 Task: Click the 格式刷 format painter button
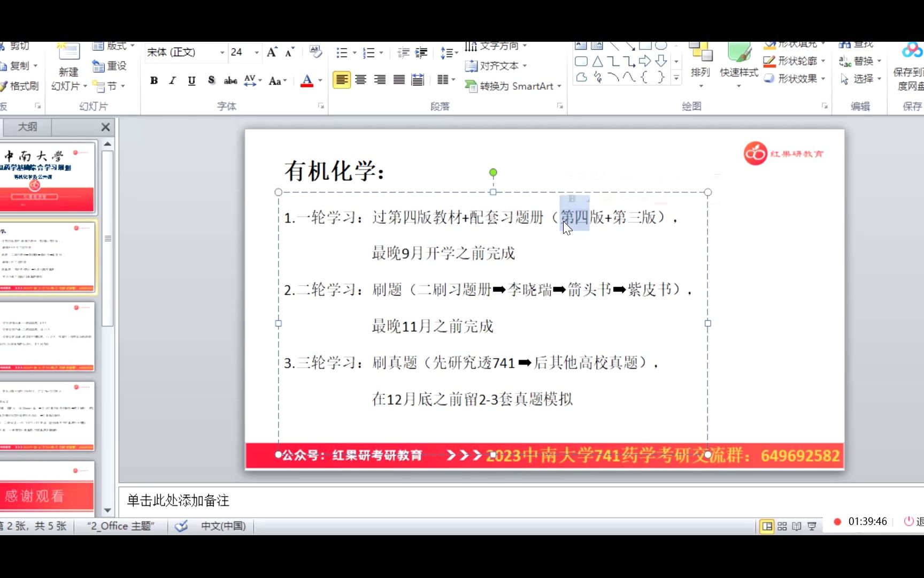19,86
